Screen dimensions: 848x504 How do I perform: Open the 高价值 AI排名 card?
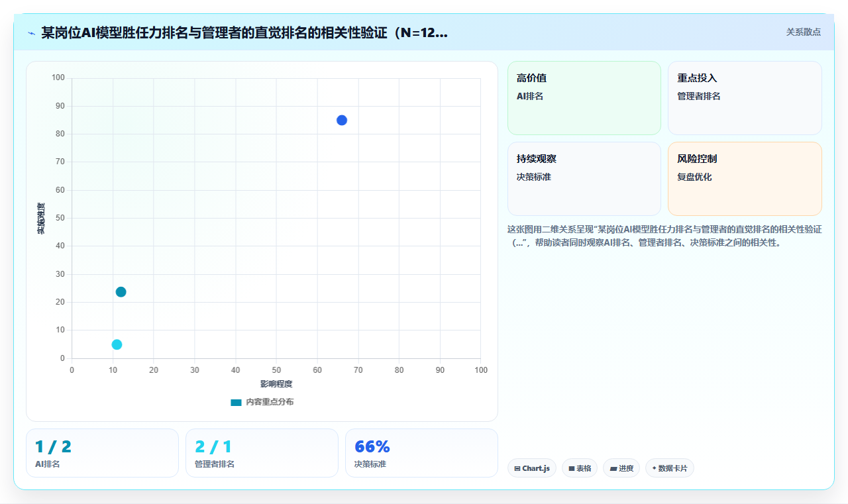(584, 98)
